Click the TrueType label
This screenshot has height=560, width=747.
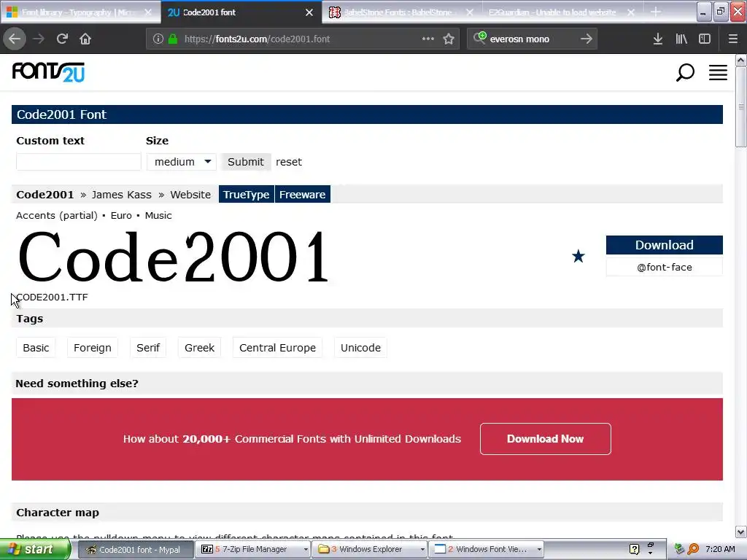247,194
